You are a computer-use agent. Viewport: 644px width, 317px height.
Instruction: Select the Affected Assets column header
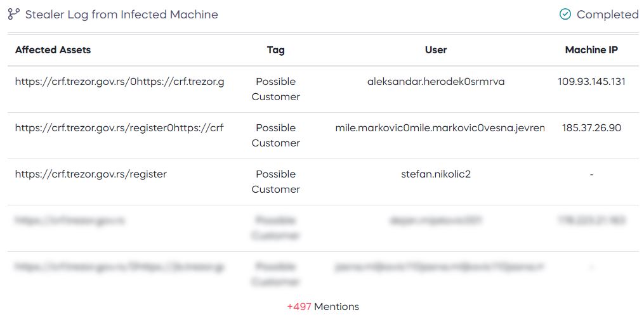click(x=53, y=49)
